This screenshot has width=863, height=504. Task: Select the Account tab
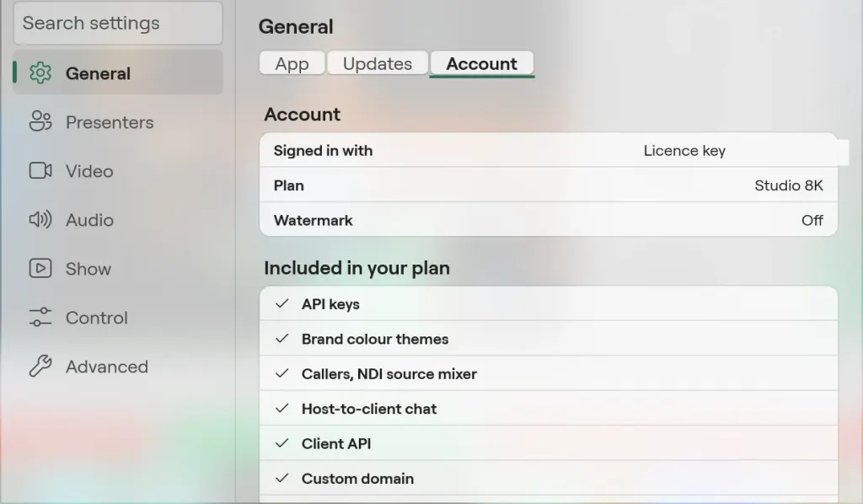pos(481,63)
